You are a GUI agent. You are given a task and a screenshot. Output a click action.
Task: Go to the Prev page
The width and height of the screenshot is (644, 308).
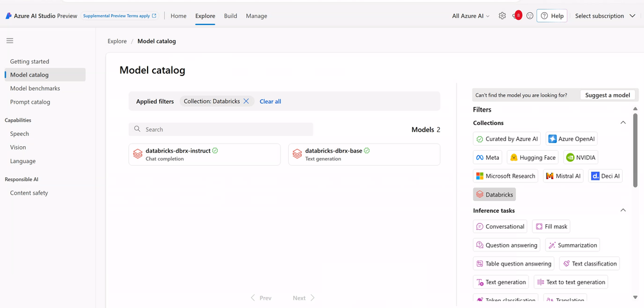point(261,298)
